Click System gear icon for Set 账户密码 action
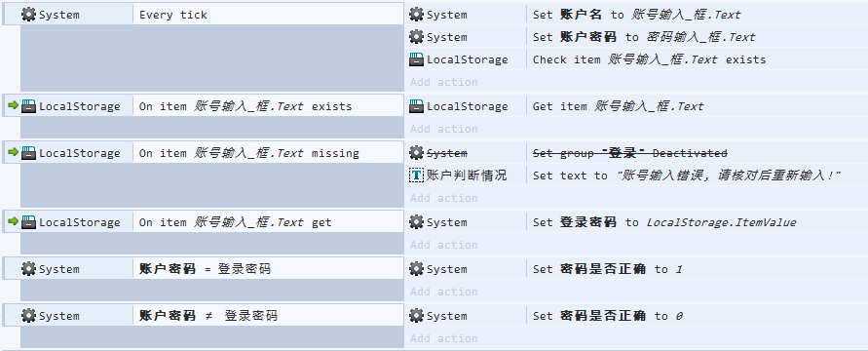868x351 pixels. (416, 36)
